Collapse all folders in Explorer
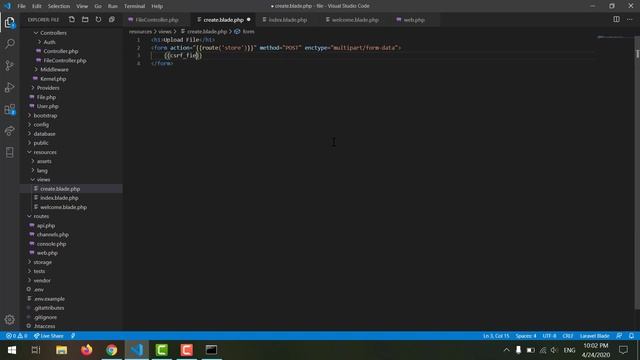The image size is (640, 360). point(111,20)
